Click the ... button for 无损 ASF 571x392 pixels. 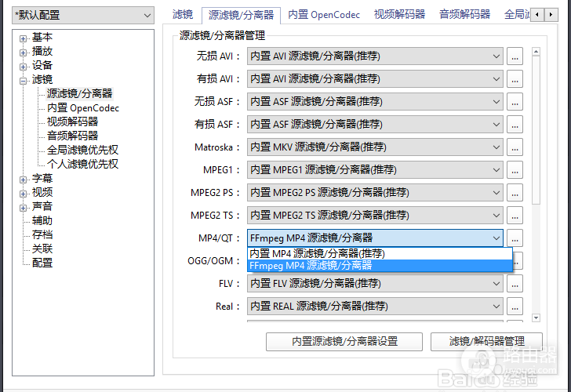[x=515, y=102]
